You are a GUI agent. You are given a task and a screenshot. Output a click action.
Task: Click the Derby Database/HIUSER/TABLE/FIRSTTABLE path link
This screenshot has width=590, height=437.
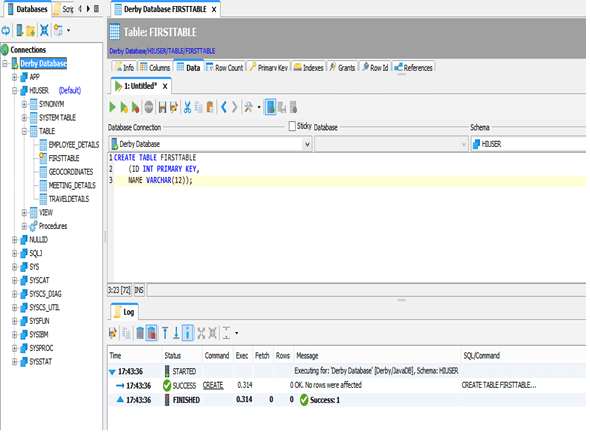(162, 51)
